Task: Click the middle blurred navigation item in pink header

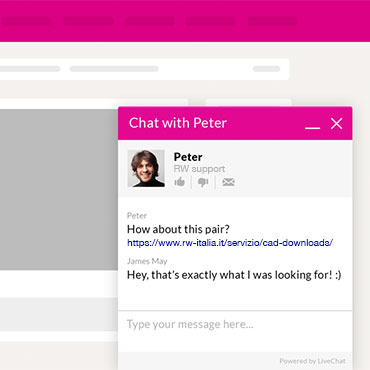Action: coord(150,21)
